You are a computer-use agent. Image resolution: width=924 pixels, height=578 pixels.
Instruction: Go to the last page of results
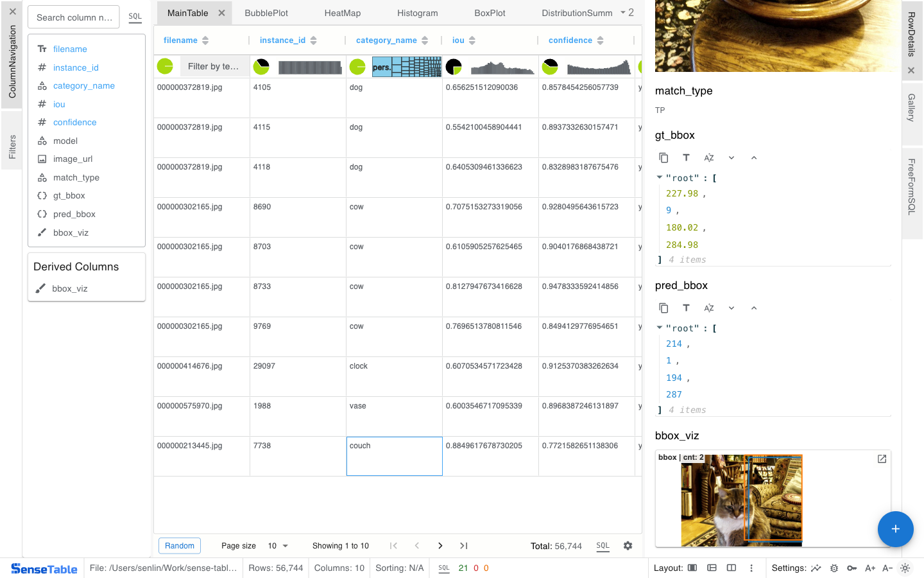pyautogui.click(x=463, y=546)
